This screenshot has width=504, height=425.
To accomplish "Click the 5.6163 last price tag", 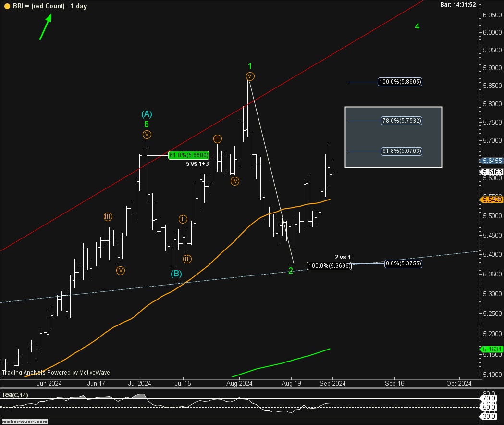I will click(x=492, y=172).
